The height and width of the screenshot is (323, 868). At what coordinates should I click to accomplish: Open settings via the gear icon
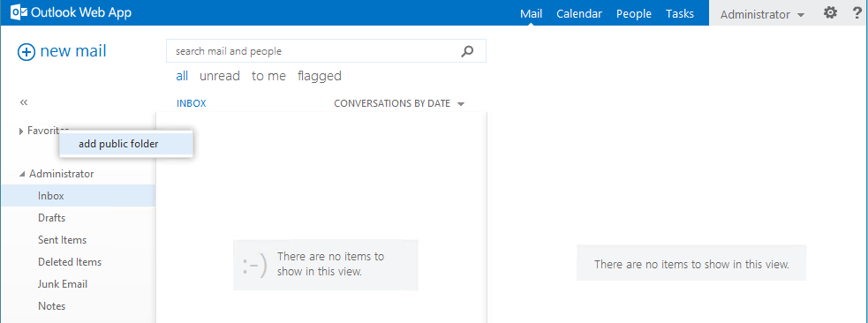click(830, 12)
